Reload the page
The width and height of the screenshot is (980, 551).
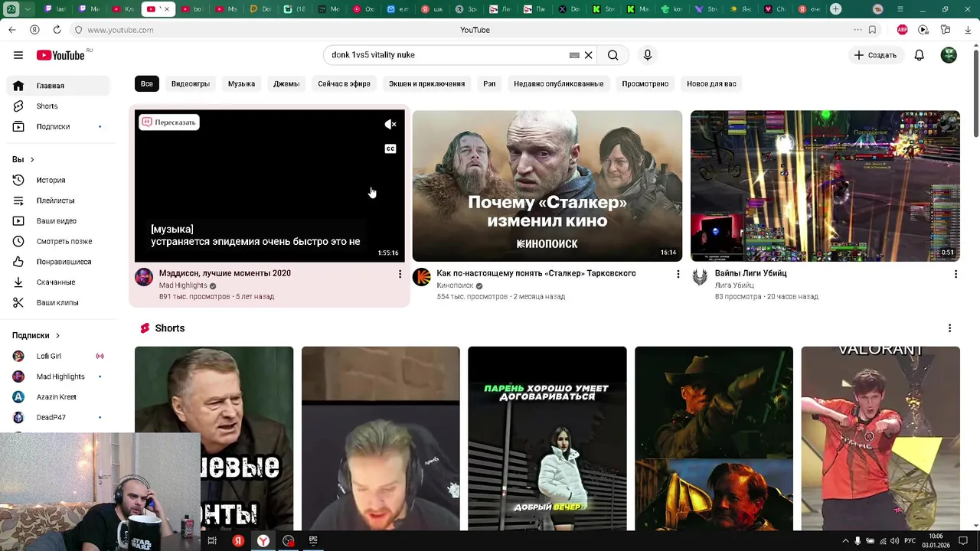point(57,30)
